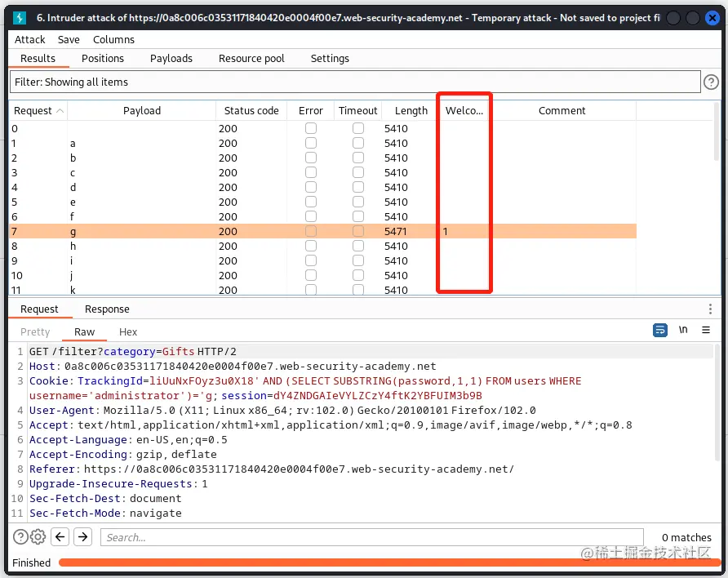
Task: Toggle the show non-printable characters \n icon
Action: pos(683,330)
